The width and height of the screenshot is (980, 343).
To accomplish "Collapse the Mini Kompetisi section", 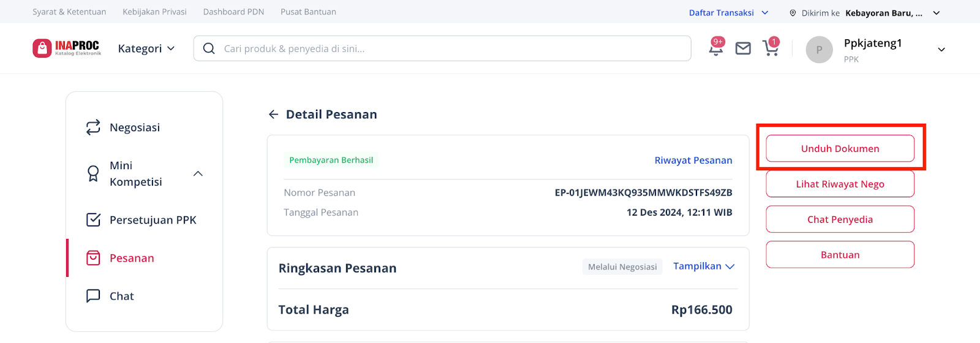I will pos(198,174).
